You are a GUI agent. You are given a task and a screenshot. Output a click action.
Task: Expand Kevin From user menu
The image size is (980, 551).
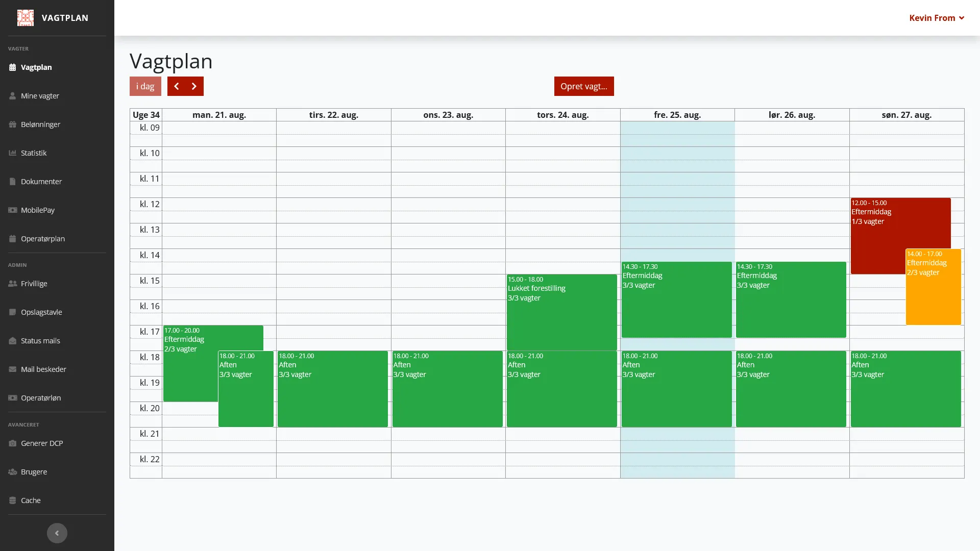tap(937, 18)
